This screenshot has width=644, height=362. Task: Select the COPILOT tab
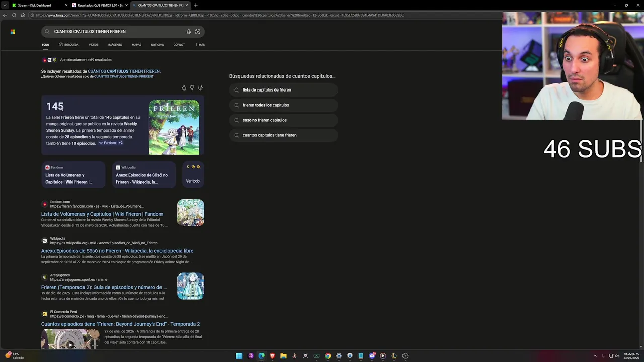click(x=179, y=45)
